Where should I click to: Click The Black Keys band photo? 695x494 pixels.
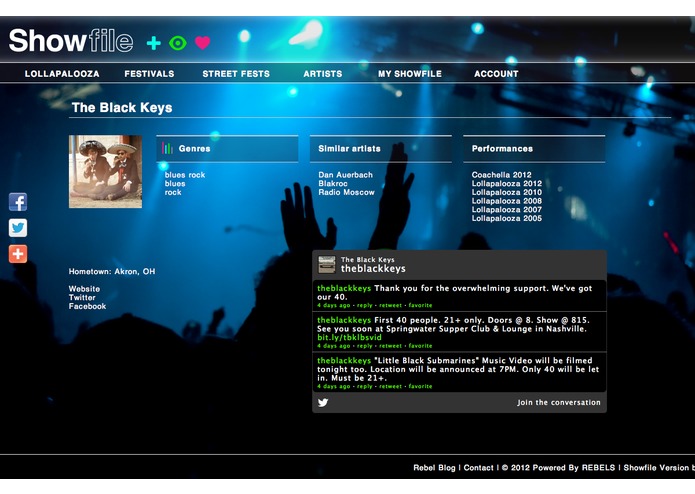pos(105,171)
